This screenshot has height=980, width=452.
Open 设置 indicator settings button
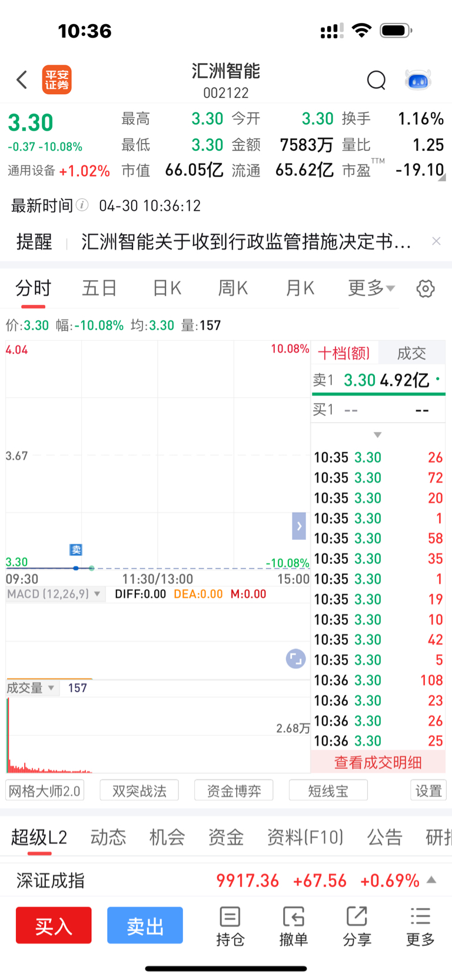(x=428, y=790)
